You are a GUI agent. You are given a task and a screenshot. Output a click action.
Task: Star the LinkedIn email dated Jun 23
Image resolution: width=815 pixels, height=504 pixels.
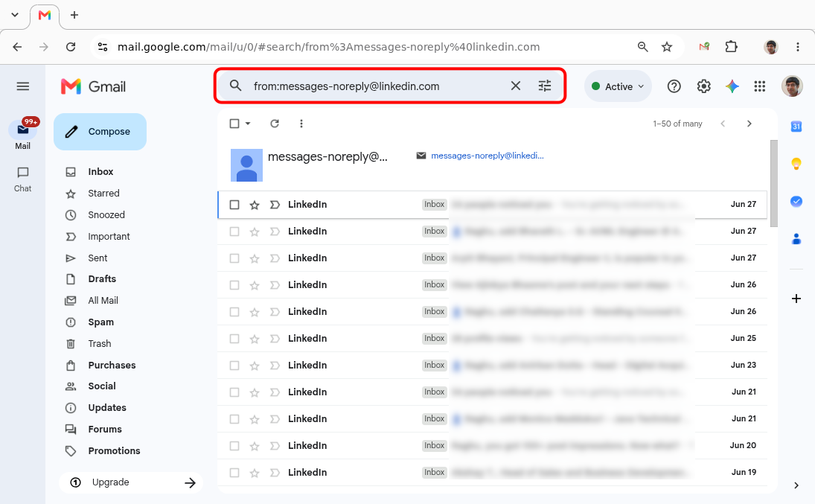coord(254,366)
